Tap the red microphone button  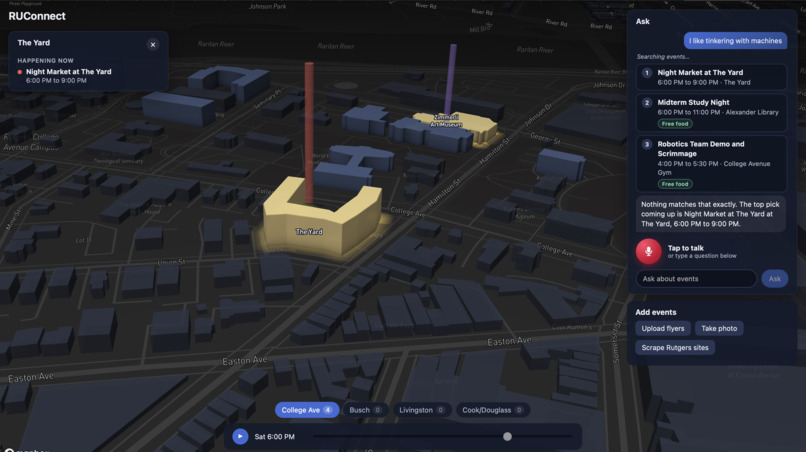click(648, 251)
